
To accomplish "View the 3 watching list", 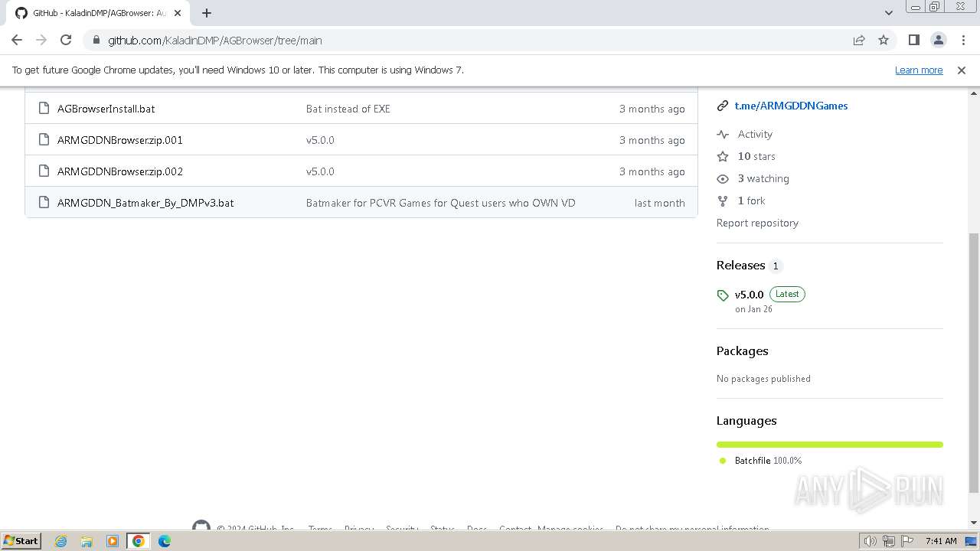I will [763, 178].
